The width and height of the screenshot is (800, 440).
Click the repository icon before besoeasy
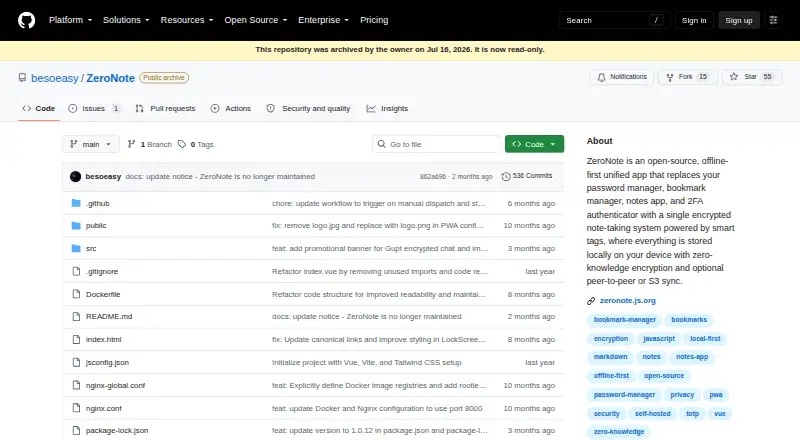tap(22, 78)
